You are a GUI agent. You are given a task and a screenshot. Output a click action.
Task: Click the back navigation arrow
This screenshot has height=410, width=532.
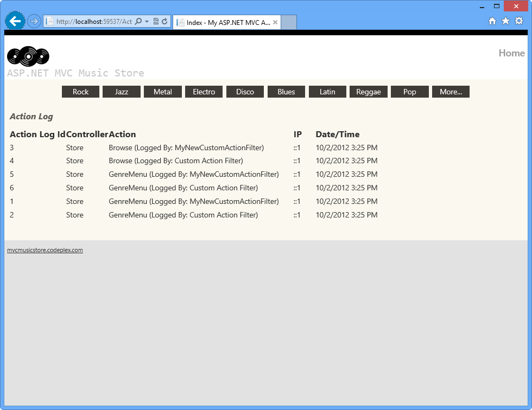click(15, 21)
